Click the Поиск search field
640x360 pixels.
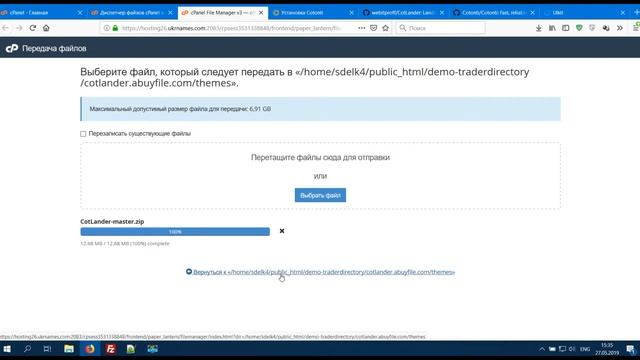pos(441,28)
